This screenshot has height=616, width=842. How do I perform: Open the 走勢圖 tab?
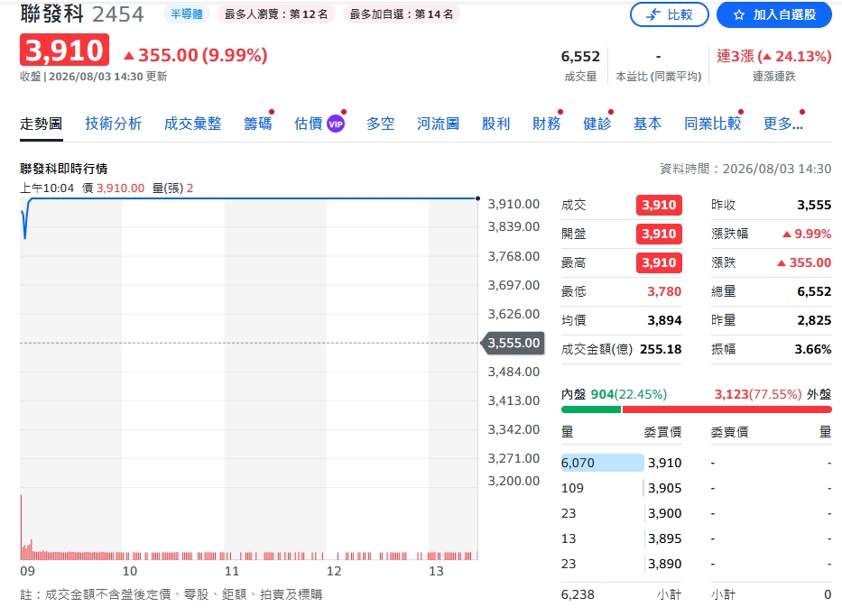[x=42, y=124]
